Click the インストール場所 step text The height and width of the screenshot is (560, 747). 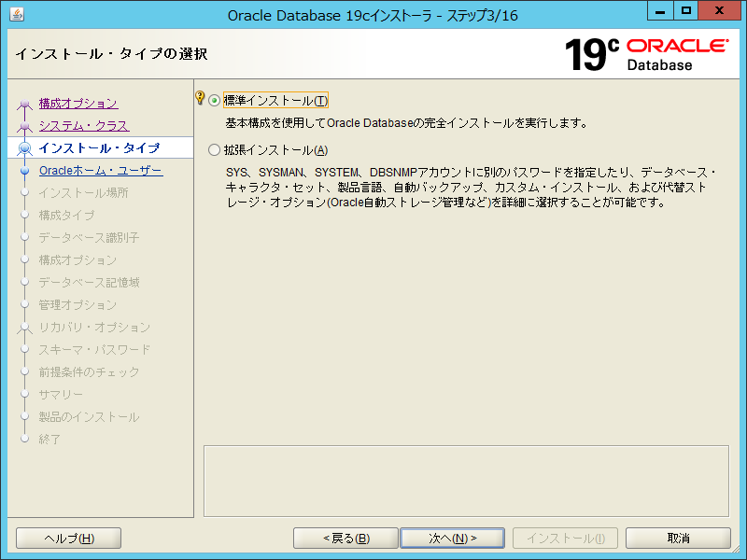tap(83, 193)
